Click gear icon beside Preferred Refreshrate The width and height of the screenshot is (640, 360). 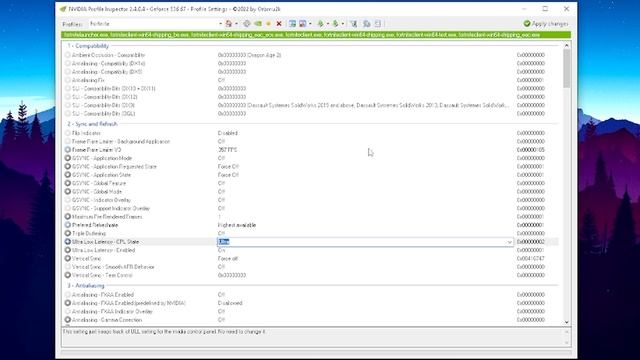(68, 225)
